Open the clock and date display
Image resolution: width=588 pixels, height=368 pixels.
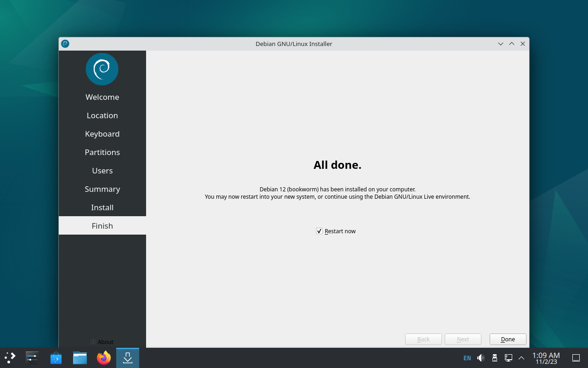click(x=546, y=358)
